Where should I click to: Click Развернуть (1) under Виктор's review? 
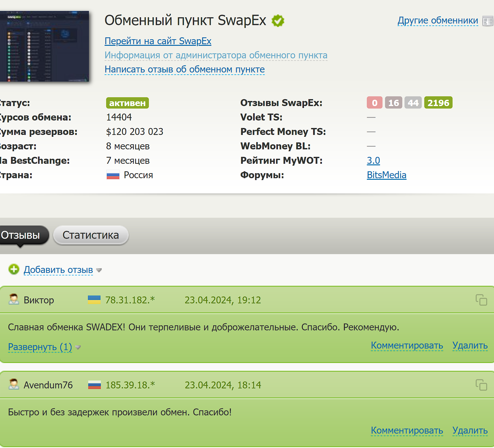tap(40, 347)
